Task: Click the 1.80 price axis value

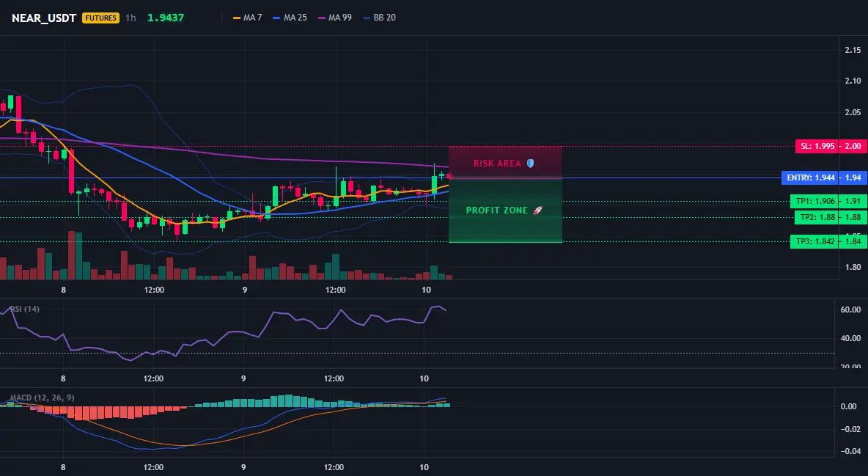Action: pos(853,267)
